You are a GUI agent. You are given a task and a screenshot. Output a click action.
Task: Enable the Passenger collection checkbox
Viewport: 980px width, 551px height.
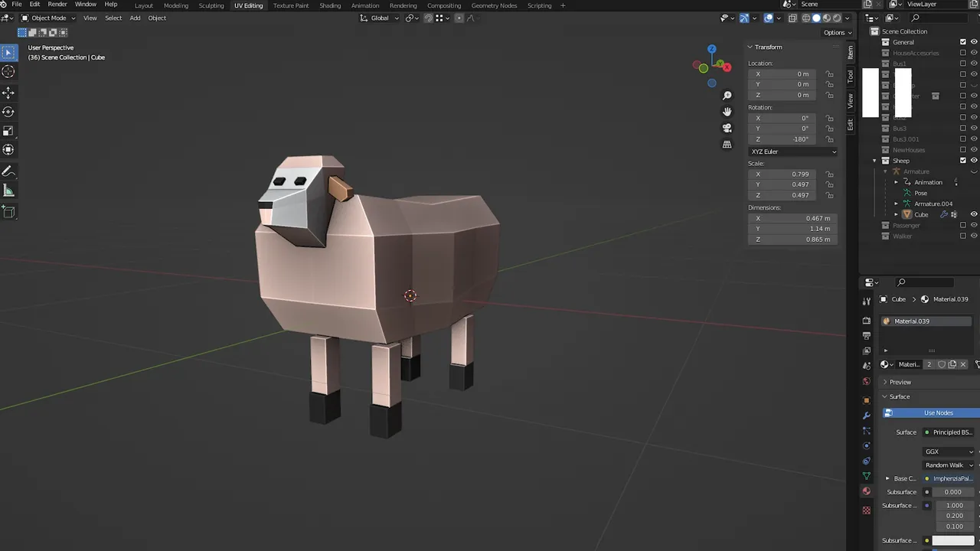[x=963, y=225]
